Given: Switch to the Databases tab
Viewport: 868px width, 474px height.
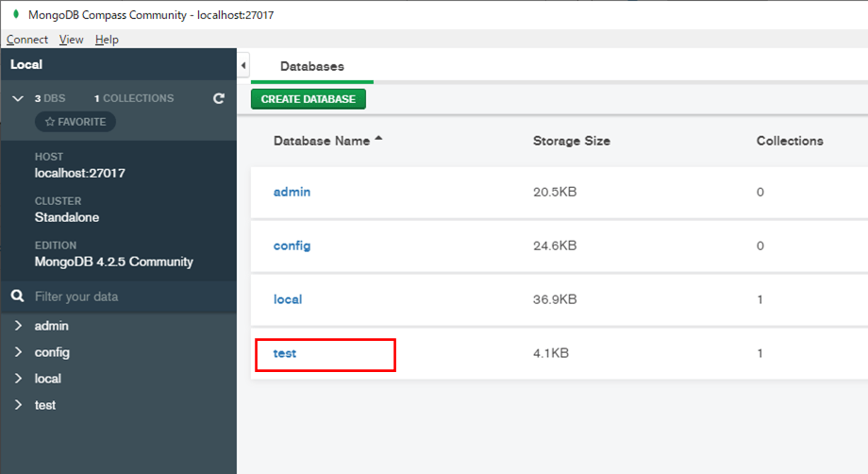Looking at the screenshot, I should [x=312, y=67].
